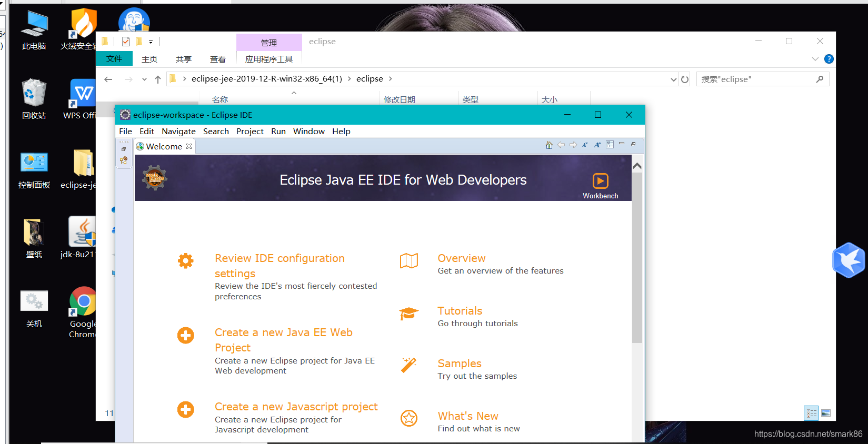Open Create a new Java EE Web Project link
The width and height of the screenshot is (868, 444).
(284, 340)
